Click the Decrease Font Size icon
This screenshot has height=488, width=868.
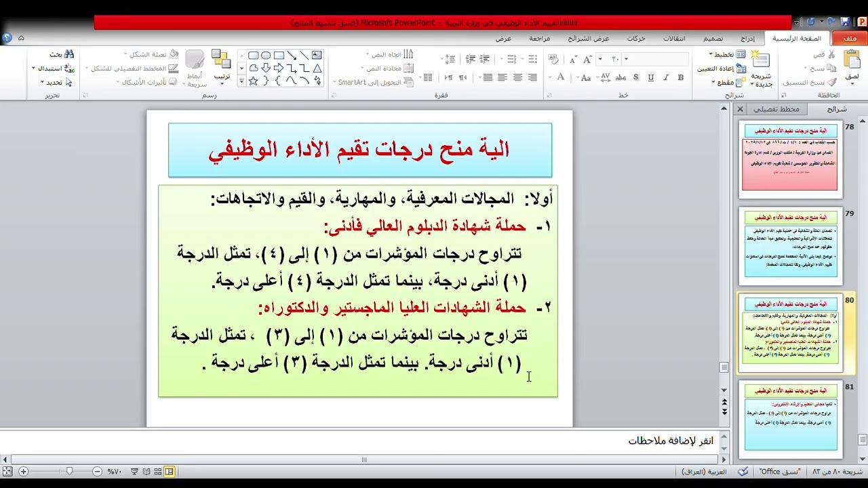coord(574,60)
